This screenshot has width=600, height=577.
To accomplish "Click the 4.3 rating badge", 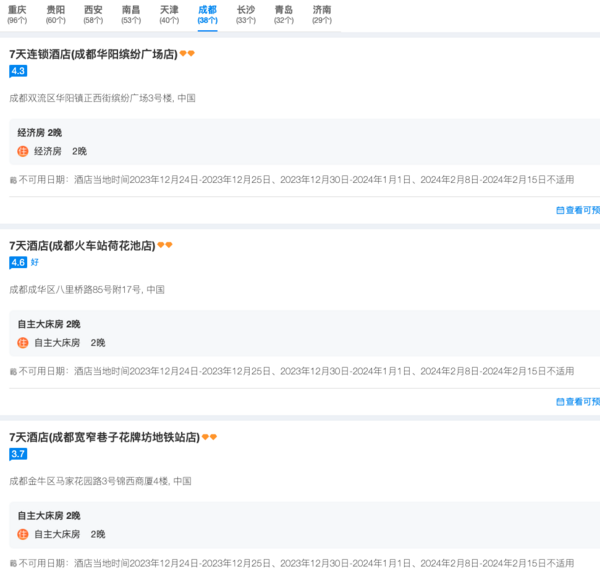I will 18,71.
